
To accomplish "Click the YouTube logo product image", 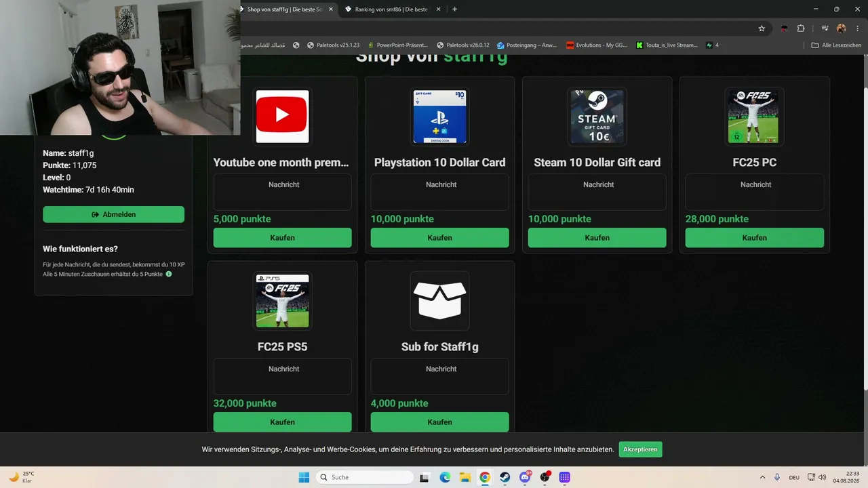I will pos(282,116).
